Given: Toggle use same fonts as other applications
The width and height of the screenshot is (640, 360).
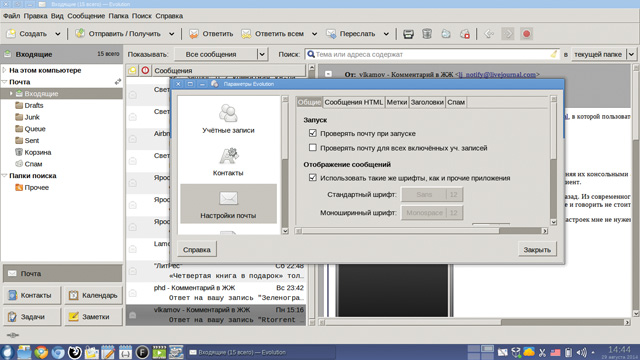Looking at the screenshot, I should tap(313, 178).
